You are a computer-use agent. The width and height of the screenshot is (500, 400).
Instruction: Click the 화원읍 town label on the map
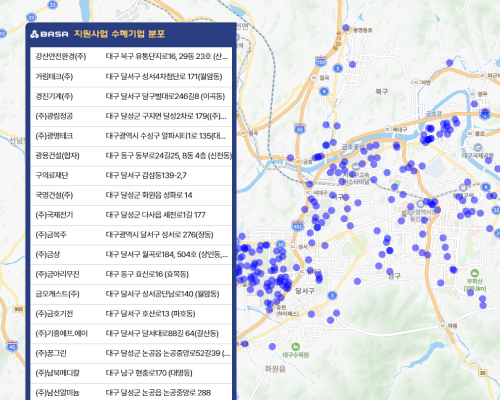pyautogui.click(x=275, y=369)
